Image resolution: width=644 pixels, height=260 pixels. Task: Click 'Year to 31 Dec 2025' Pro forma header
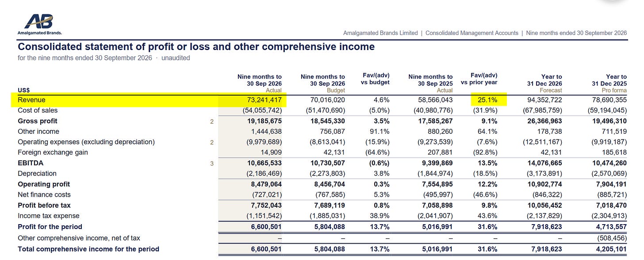tap(609, 83)
